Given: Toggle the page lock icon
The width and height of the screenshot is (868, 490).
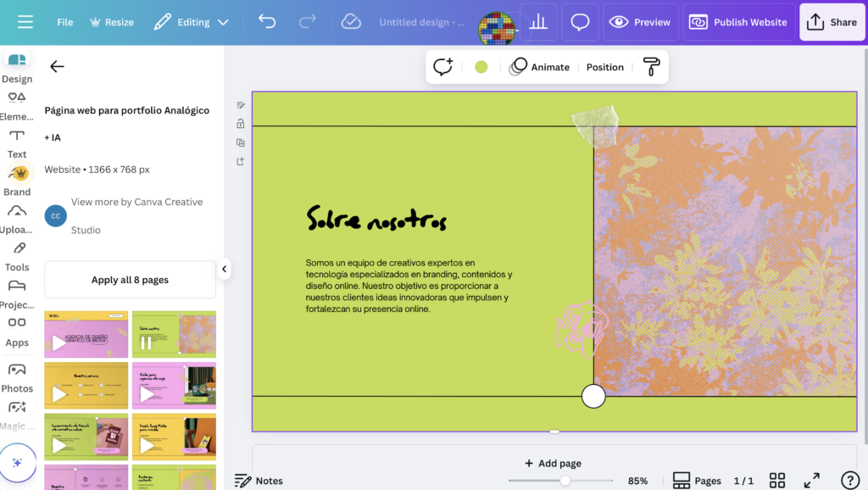Looking at the screenshot, I should (x=241, y=124).
